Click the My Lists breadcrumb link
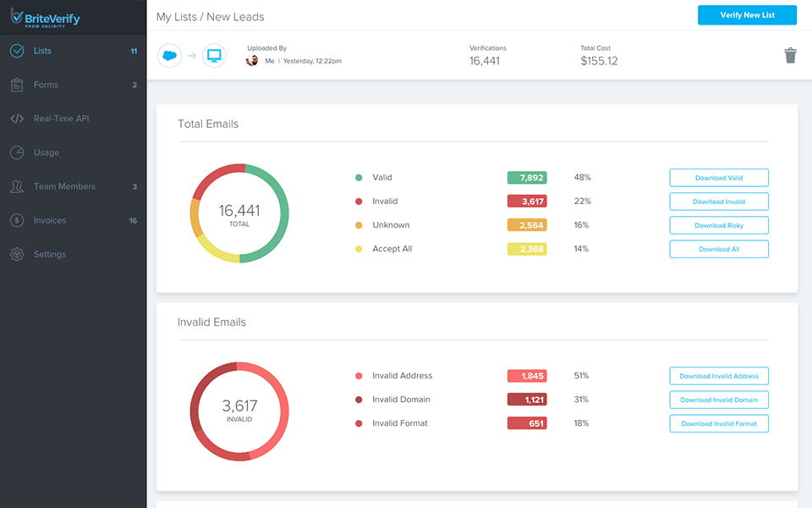This screenshot has height=508, width=812. (x=177, y=17)
